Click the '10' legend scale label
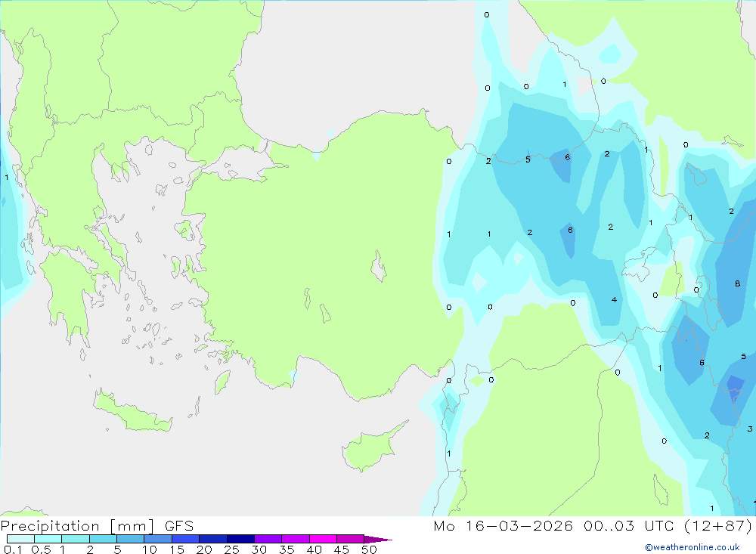The width and height of the screenshot is (756, 554). click(x=150, y=549)
